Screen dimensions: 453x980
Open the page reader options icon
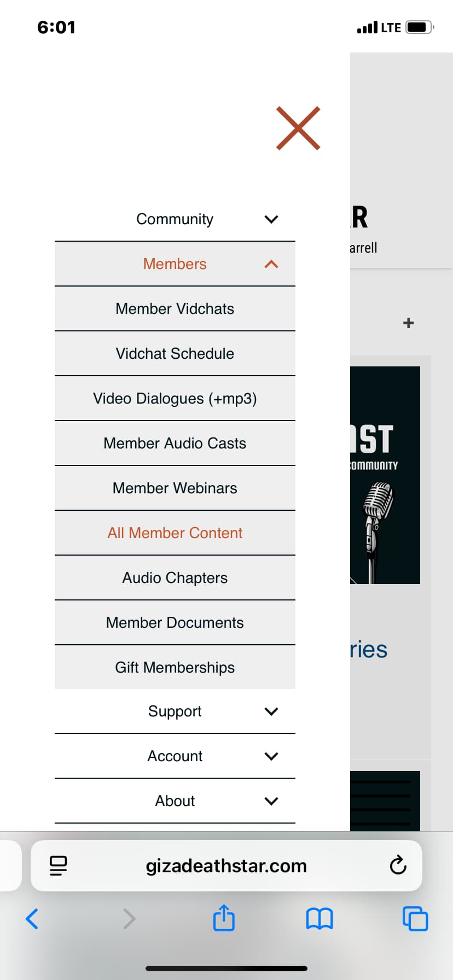pos(58,866)
